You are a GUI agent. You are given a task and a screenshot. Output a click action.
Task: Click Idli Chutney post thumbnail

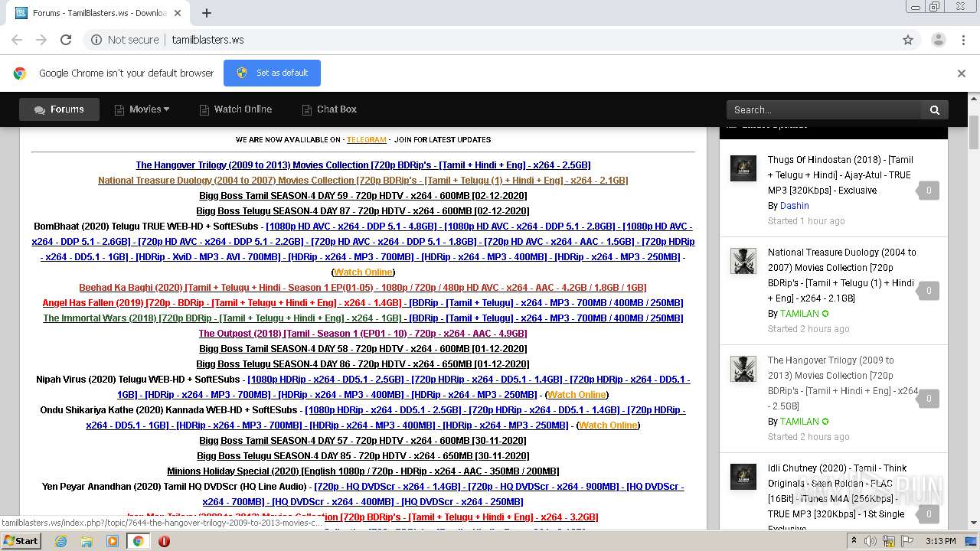743,477
